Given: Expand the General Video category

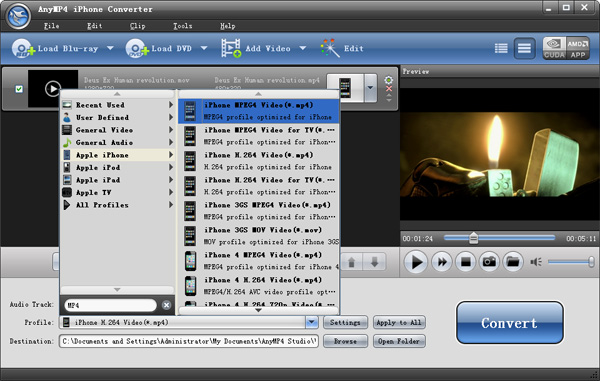Looking at the screenshot, I should click(118, 130).
